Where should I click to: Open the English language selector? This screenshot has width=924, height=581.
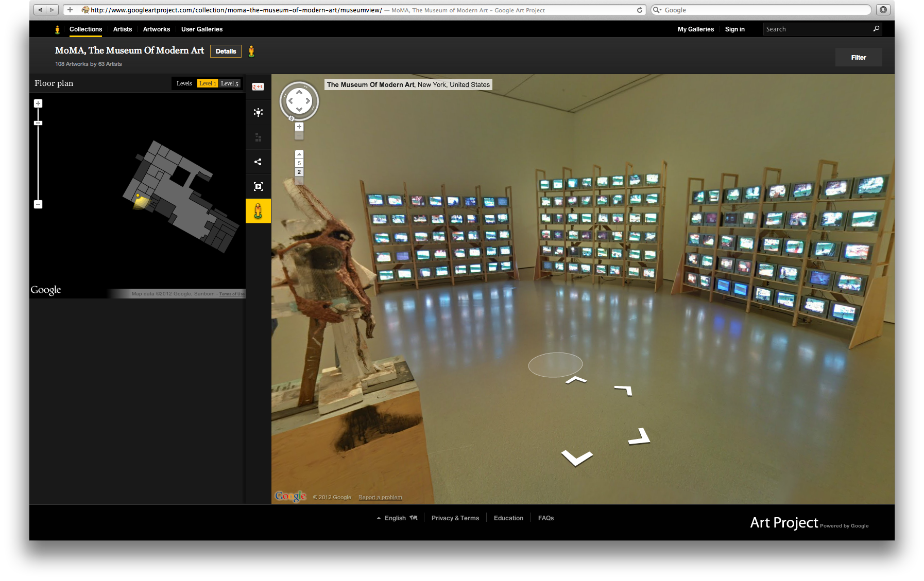point(396,518)
